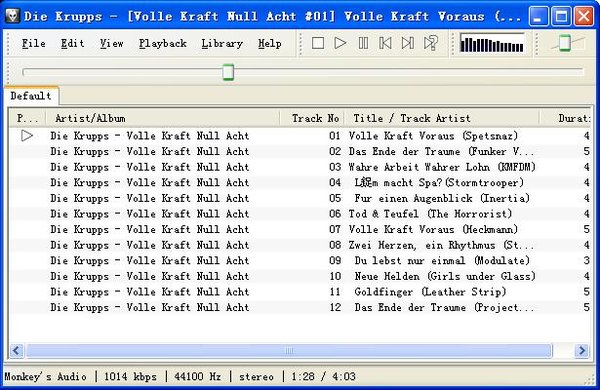Click the random playback button
This screenshot has width=600, height=390.
pyautogui.click(x=430, y=43)
